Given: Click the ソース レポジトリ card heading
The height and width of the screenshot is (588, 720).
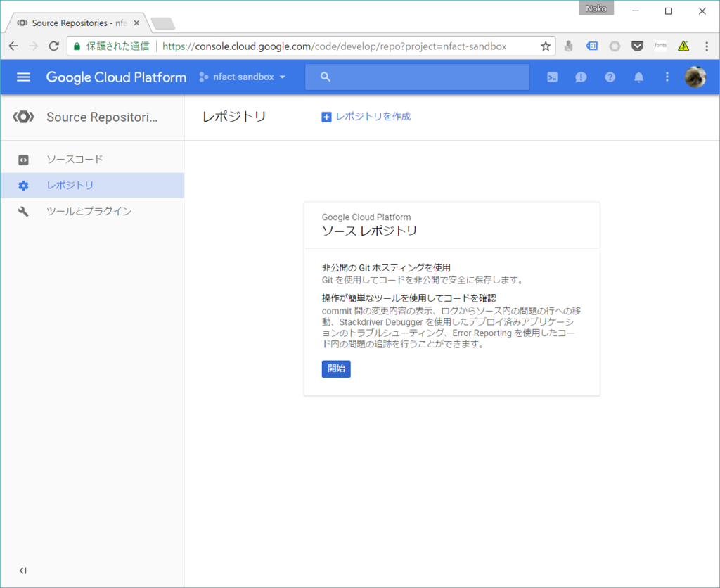Looking at the screenshot, I should [x=370, y=231].
